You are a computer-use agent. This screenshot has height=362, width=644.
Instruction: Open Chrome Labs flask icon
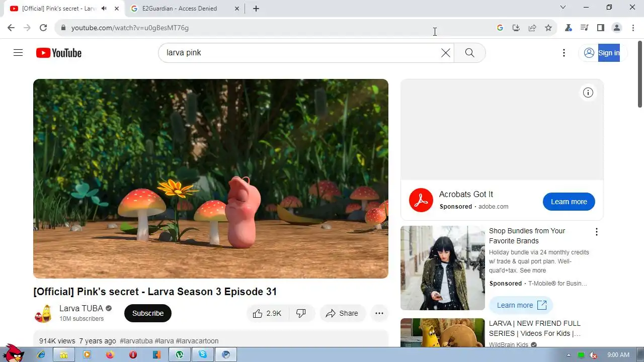tap(569, 28)
